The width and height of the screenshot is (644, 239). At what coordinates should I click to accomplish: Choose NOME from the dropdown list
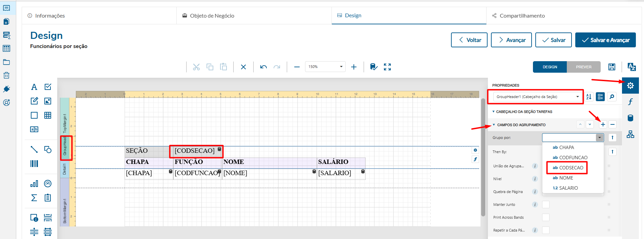click(573, 178)
